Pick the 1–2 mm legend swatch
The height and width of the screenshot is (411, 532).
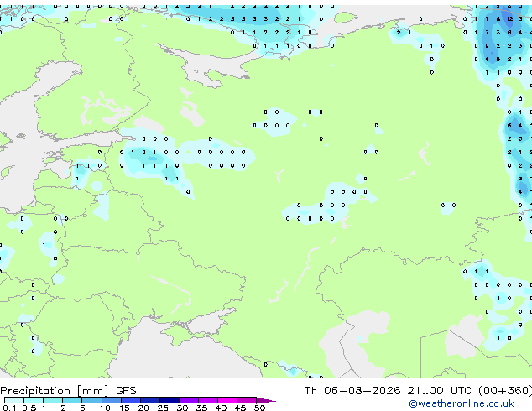pos(53,400)
